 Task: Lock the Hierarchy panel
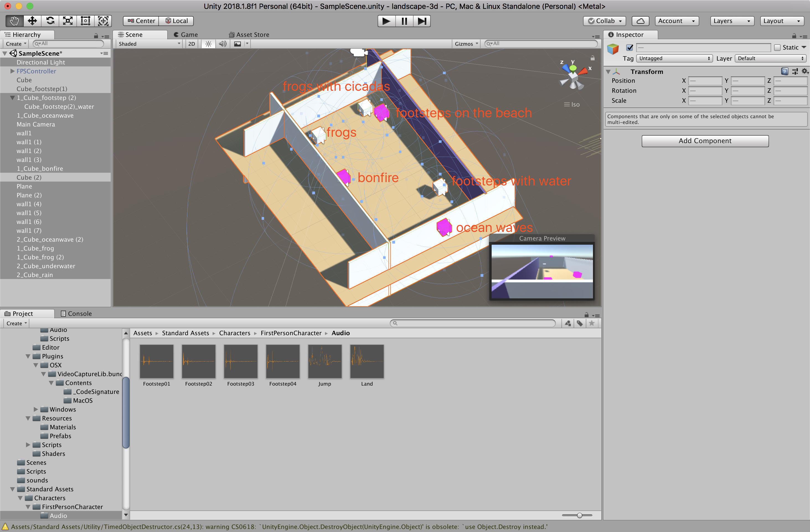point(96,36)
